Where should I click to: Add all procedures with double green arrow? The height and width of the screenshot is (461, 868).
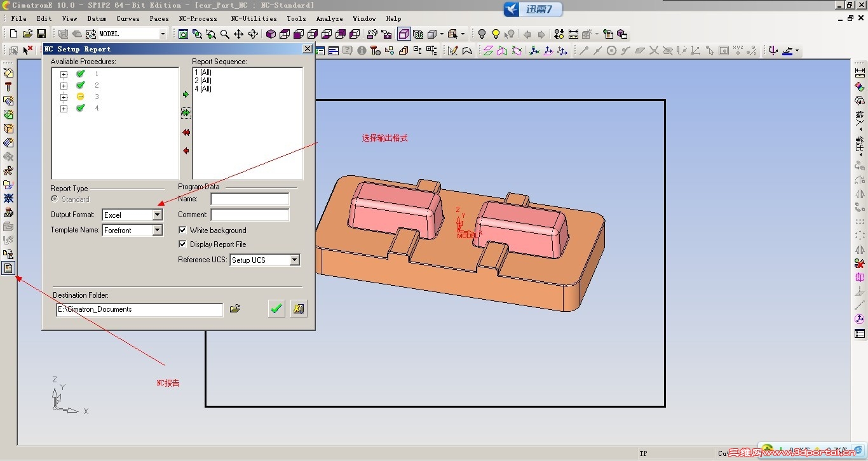(186, 112)
